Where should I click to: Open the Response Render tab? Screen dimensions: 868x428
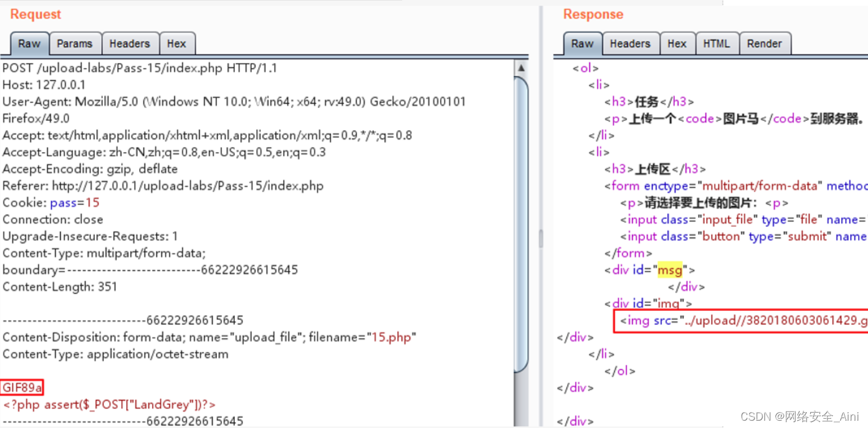coord(764,44)
